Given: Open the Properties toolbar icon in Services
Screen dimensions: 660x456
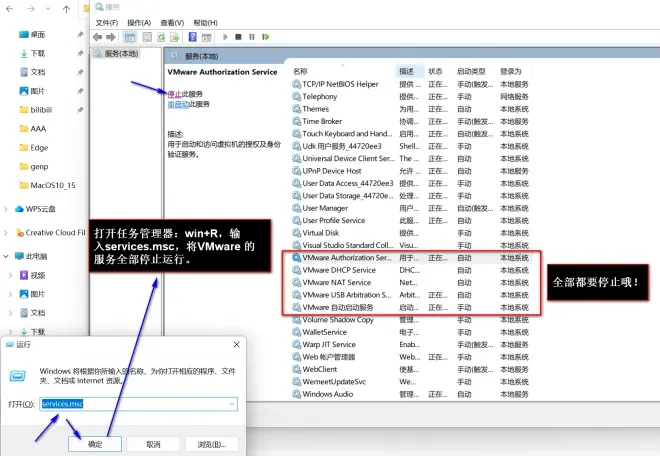Looking at the screenshot, I should pos(147,37).
